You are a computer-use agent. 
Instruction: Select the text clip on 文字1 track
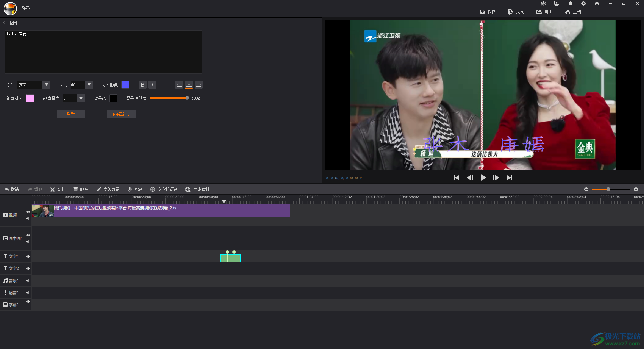(x=231, y=258)
